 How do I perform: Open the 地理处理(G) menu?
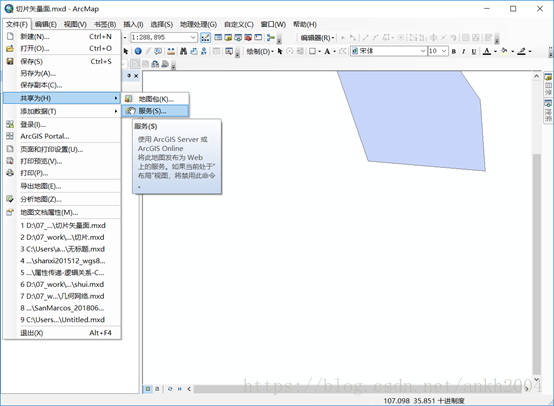coord(198,24)
